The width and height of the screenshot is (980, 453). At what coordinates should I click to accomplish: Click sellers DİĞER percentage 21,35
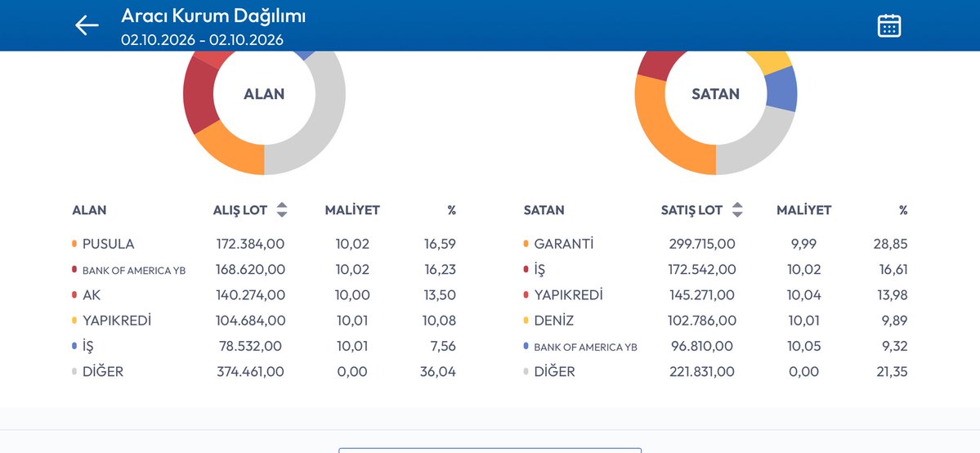892,372
